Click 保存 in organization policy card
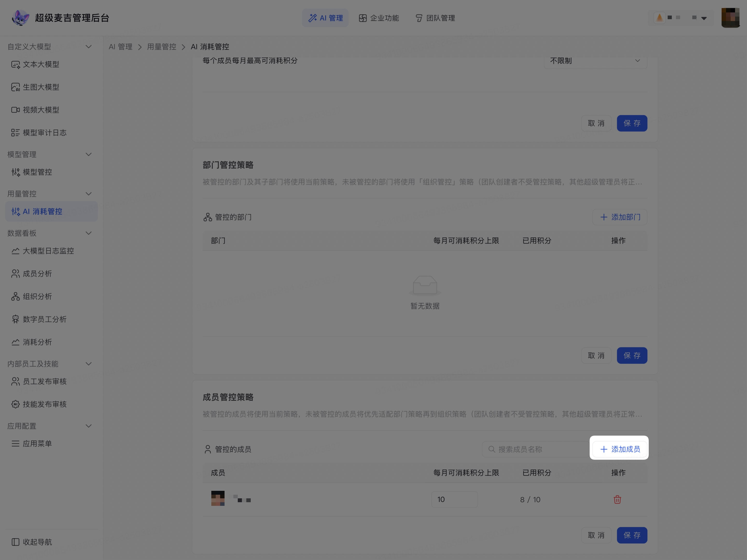 click(632, 123)
